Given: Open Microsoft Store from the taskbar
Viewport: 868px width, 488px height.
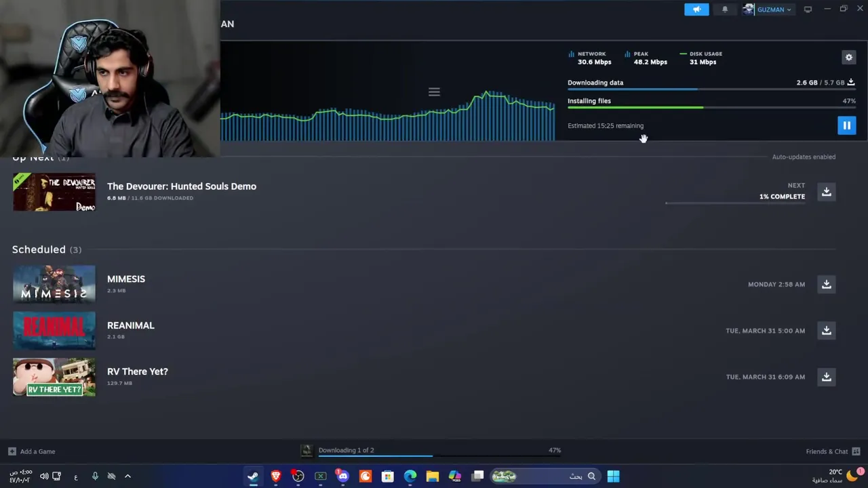Looking at the screenshot, I should click(387, 476).
